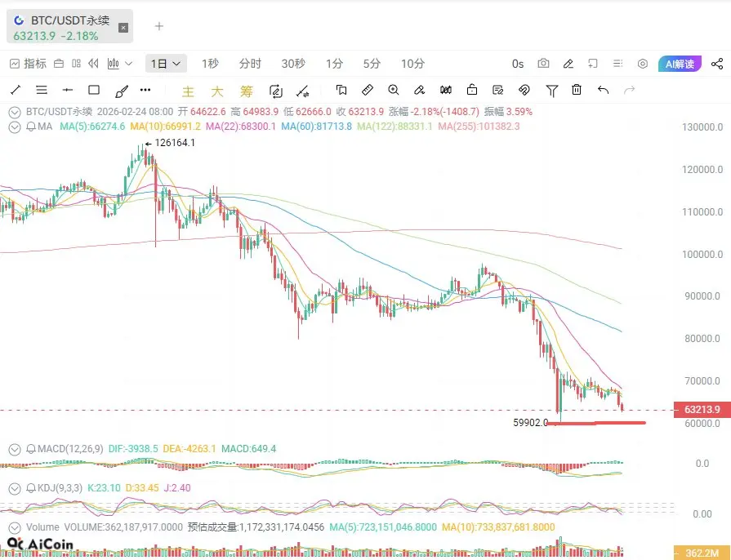731x560 pixels.
Task: Click the briefcase icon next to 指标
Action: [x=59, y=64]
